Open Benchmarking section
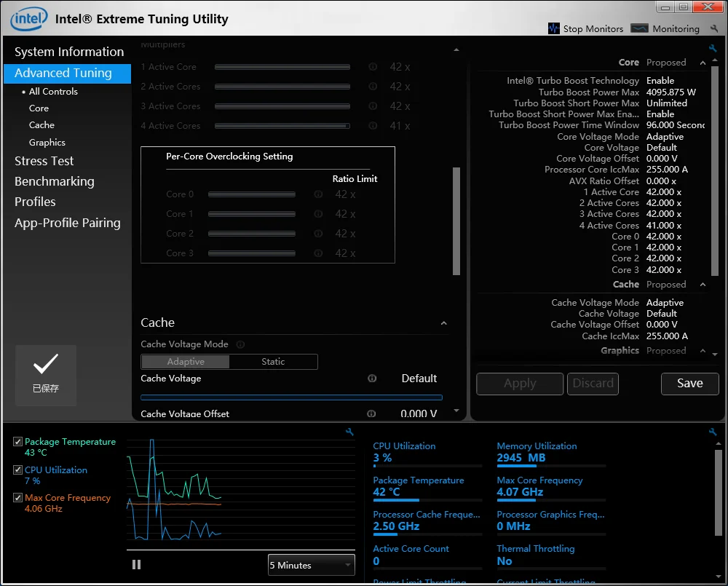This screenshot has width=728, height=586. [x=55, y=181]
